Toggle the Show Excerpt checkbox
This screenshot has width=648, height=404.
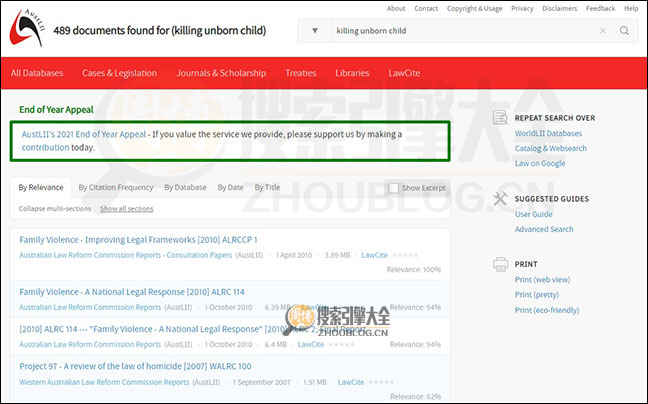tap(393, 187)
